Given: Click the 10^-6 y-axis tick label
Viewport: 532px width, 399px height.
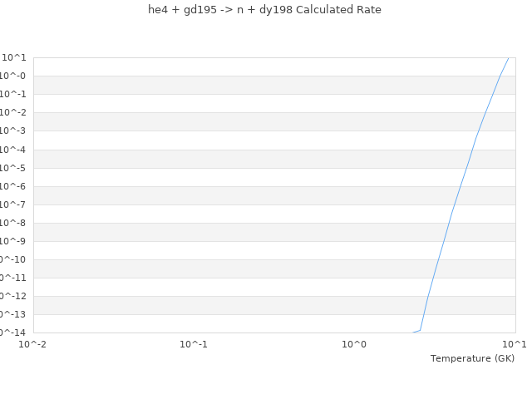Looking at the screenshot, I should [14, 186].
